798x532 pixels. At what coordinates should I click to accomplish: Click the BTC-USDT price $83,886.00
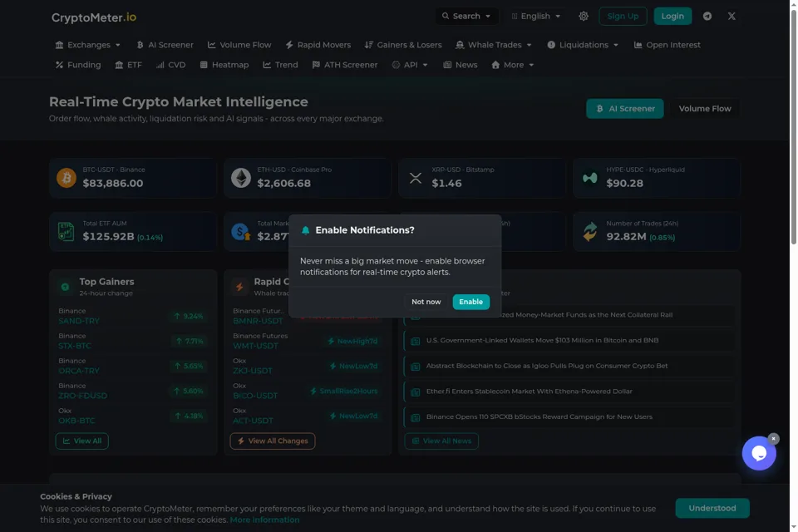[113, 183]
